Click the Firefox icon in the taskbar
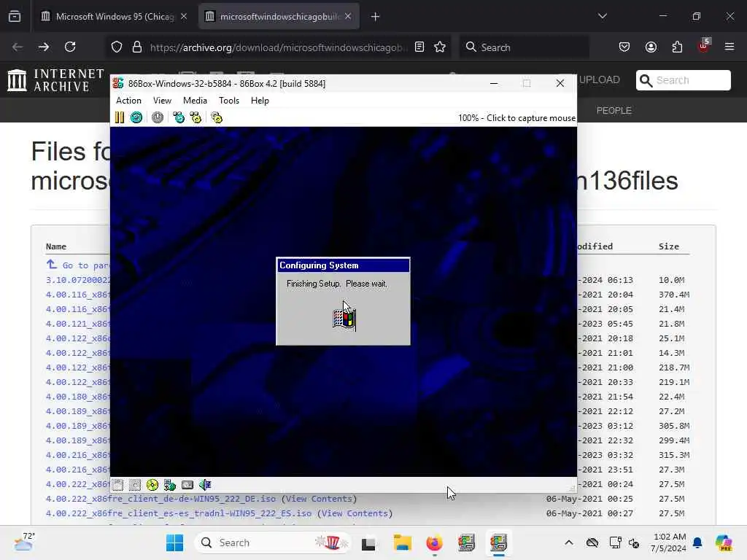The image size is (747, 560). coord(434,542)
